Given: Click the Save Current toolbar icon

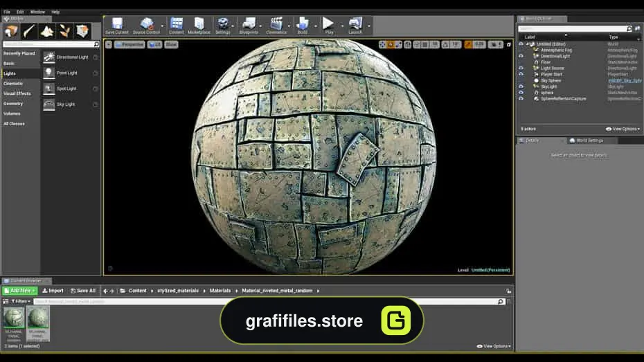Looking at the screenshot, I should point(117,26).
